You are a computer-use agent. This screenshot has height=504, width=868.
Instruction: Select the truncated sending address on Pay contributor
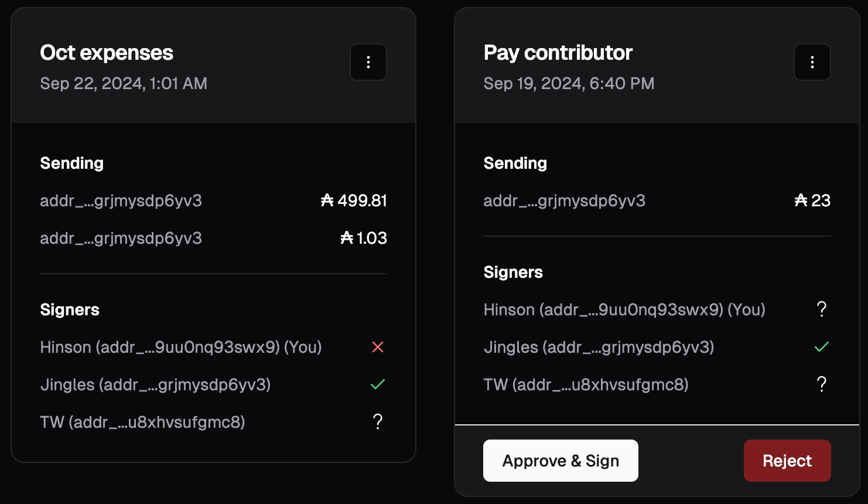click(565, 200)
